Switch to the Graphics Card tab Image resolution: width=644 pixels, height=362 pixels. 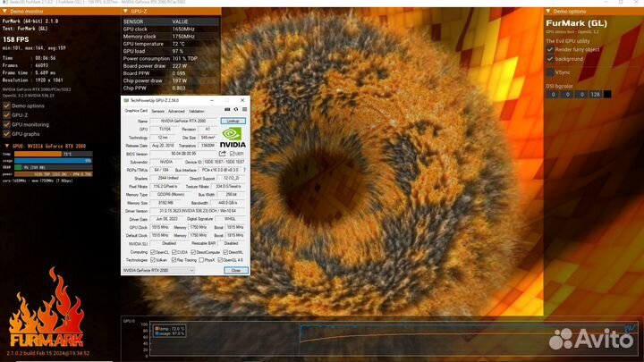point(136,111)
